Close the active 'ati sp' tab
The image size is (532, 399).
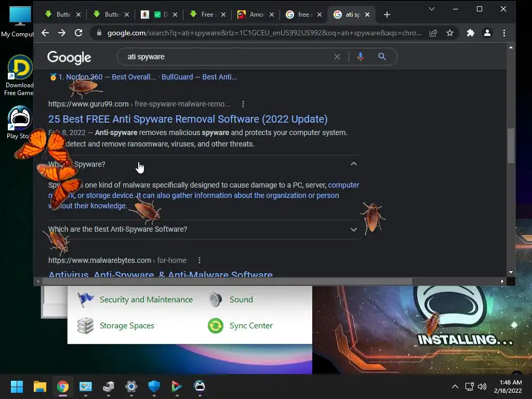pyautogui.click(x=367, y=15)
